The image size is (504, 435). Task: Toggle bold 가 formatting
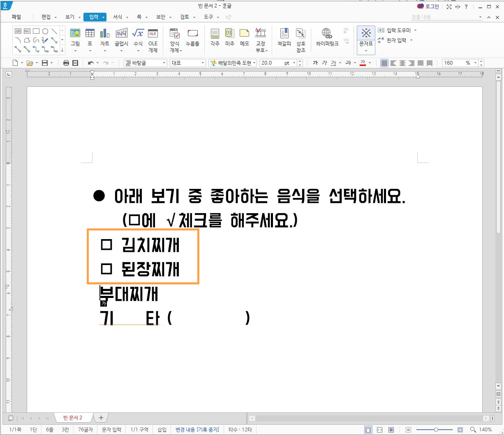[315, 63]
